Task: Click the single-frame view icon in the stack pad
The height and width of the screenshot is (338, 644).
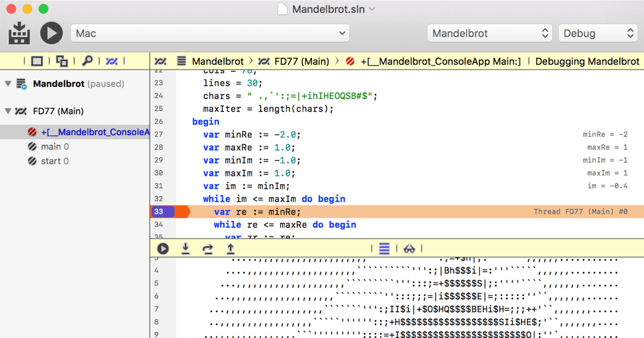Action: [x=36, y=61]
